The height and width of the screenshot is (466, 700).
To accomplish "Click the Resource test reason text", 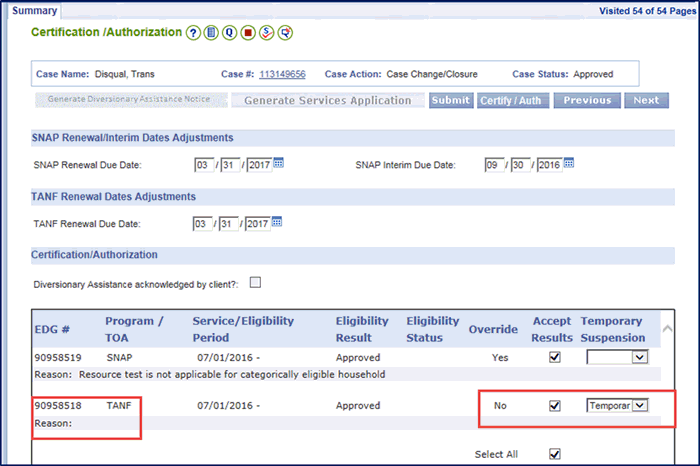I will (x=232, y=374).
